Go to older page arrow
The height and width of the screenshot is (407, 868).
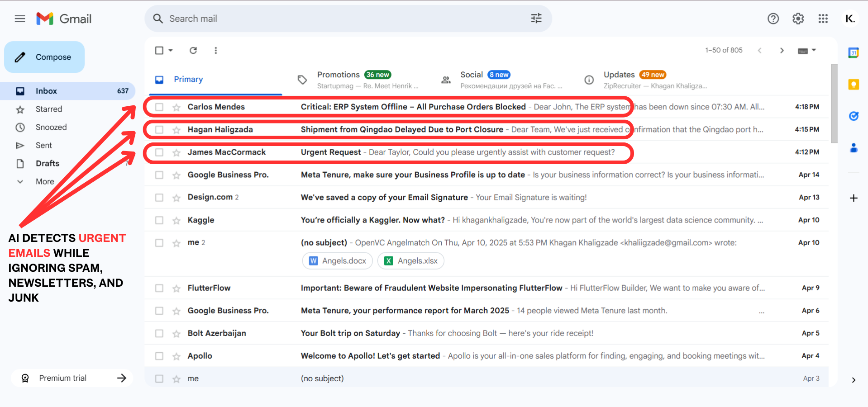782,50
